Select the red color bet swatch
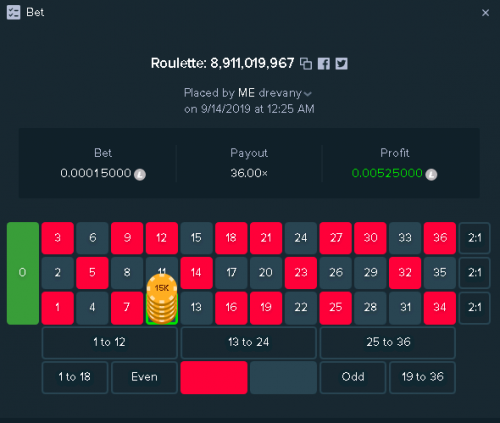This screenshot has height=423, width=500. click(x=214, y=377)
